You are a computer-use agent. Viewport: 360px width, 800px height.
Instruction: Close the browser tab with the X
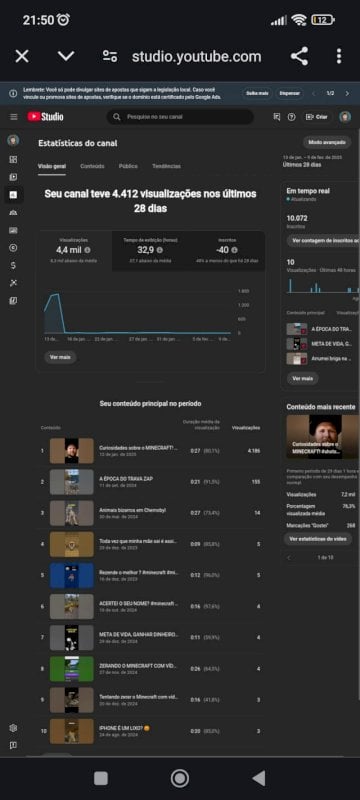22,56
